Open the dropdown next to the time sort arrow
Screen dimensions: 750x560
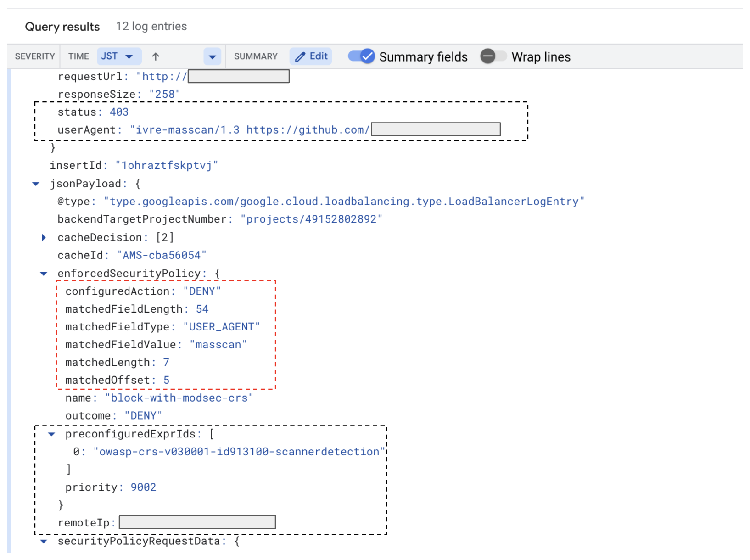click(x=212, y=57)
